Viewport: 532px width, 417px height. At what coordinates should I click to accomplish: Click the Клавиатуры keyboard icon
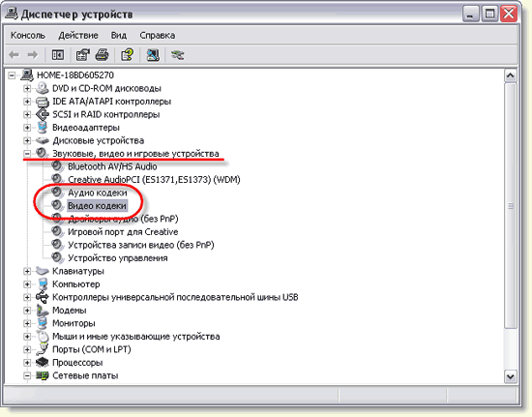tap(43, 271)
